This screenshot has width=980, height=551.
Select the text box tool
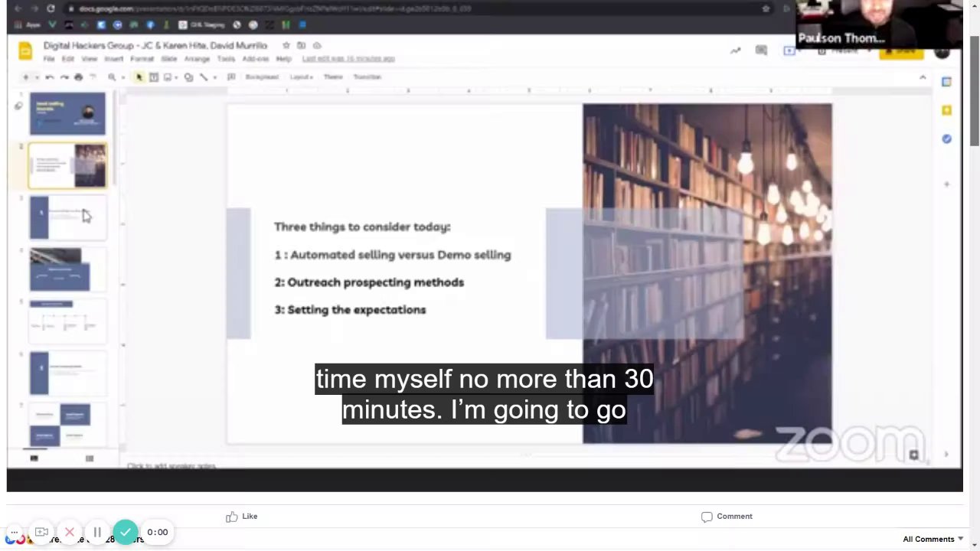pos(153,77)
